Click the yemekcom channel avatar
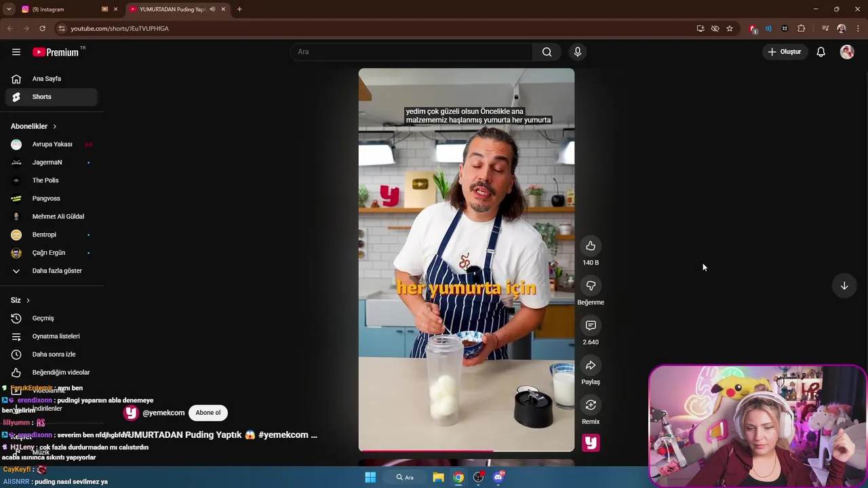Viewport: 868px width, 488px height. click(131, 413)
